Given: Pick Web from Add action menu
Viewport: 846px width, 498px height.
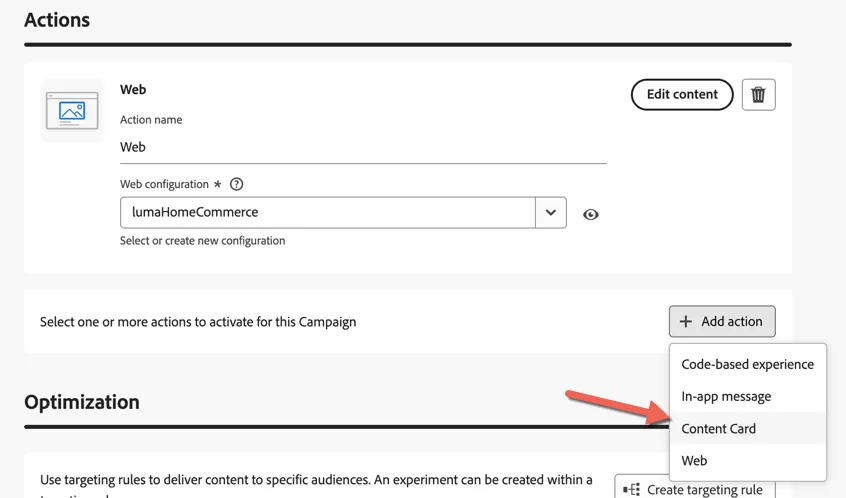Looking at the screenshot, I should tap(747, 461).
